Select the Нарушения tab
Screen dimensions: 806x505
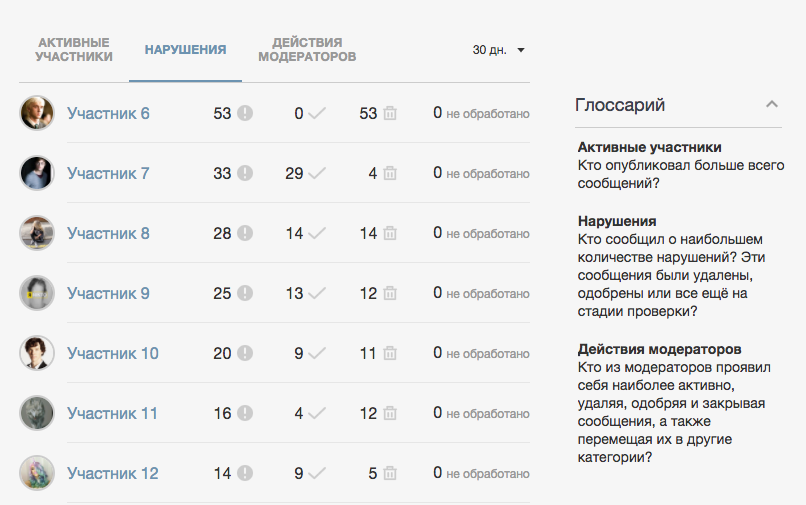click(x=185, y=49)
